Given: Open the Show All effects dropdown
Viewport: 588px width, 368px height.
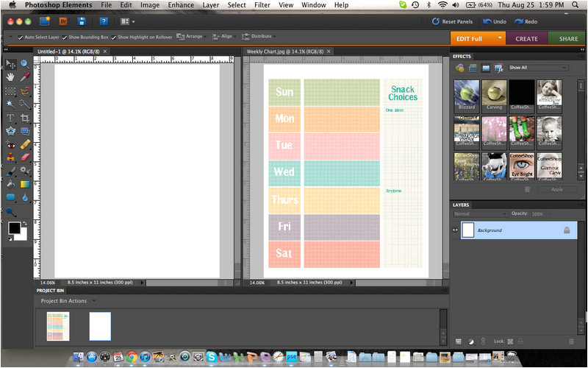Looking at the screenshot, I should [x=538, y=68].
